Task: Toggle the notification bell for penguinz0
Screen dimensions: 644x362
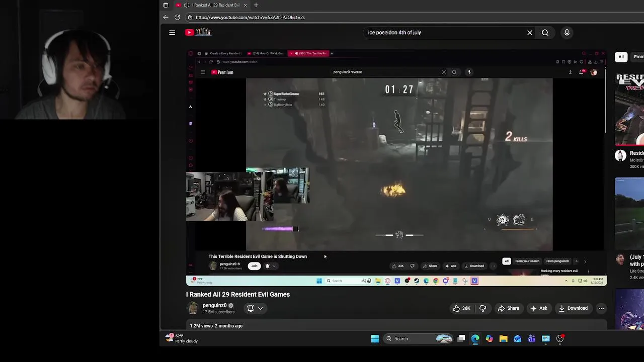Action: click(x=251, y=308)
